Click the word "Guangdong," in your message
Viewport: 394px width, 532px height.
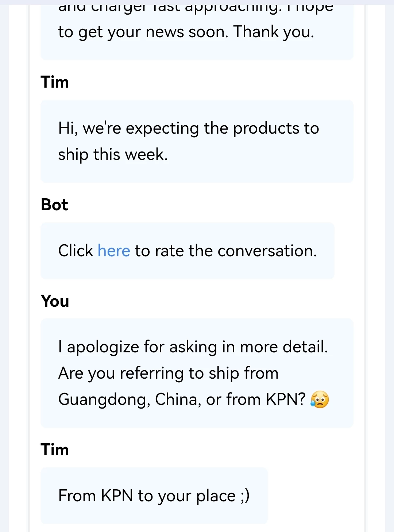pos(104,399)
